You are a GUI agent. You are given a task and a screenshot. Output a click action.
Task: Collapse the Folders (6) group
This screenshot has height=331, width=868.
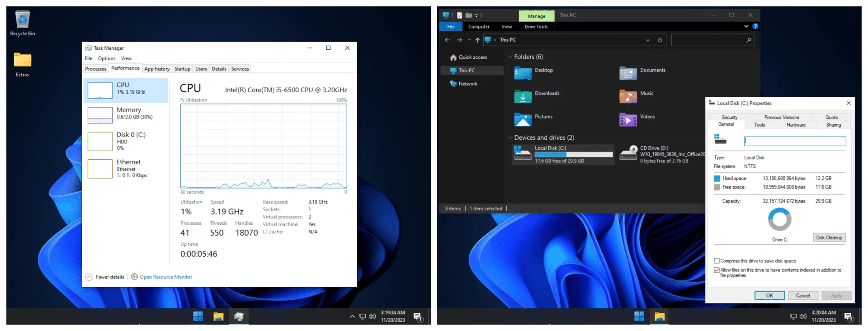tap(510, 57)
